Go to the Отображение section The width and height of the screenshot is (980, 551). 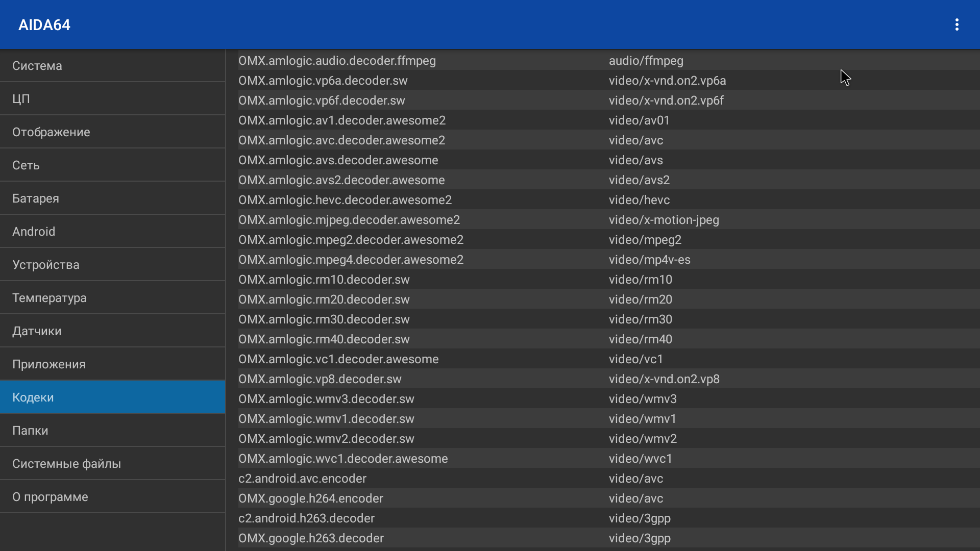click(112, 132)
